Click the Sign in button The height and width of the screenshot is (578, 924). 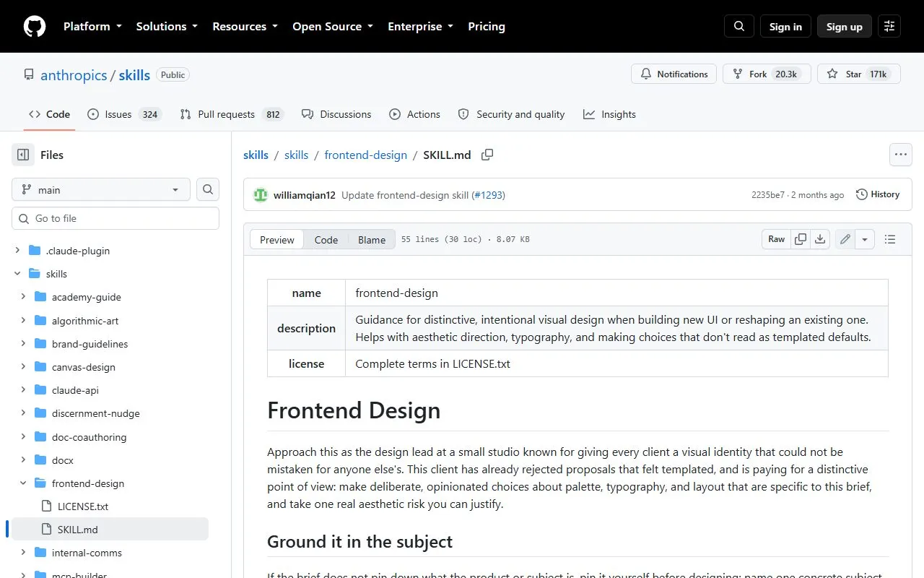(785, 26)
